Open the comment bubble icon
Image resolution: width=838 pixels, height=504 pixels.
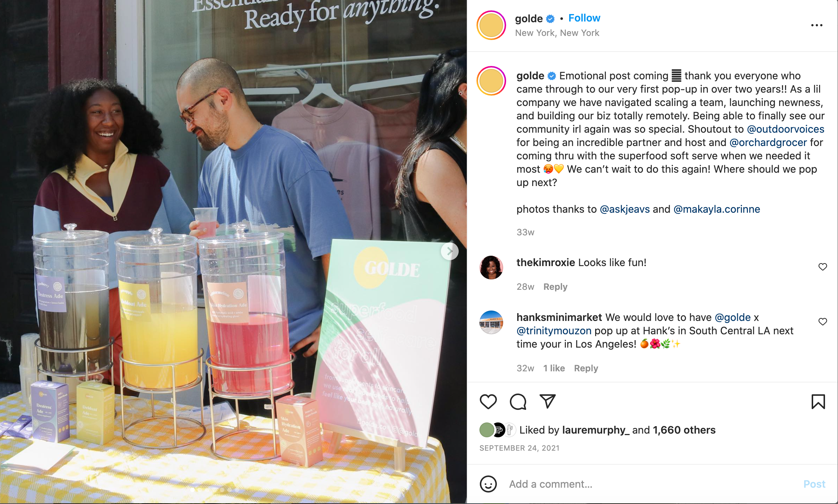[x=518, y=402]
